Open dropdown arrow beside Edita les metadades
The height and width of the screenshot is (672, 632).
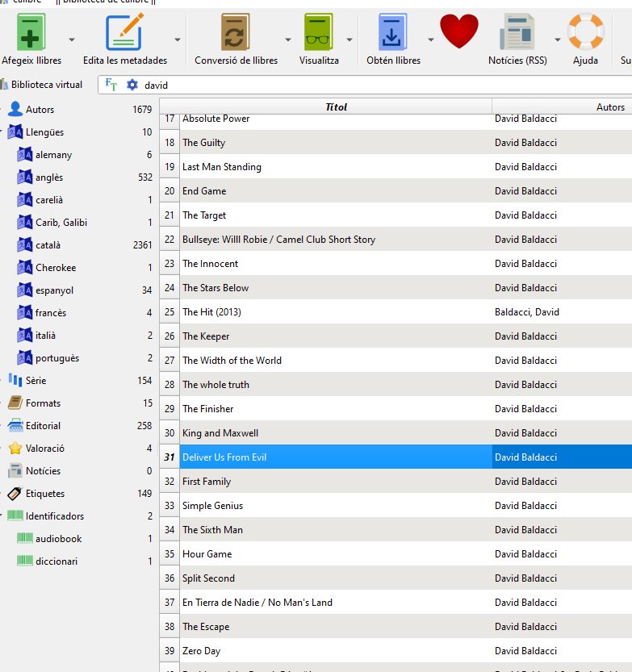coord(178,39)
